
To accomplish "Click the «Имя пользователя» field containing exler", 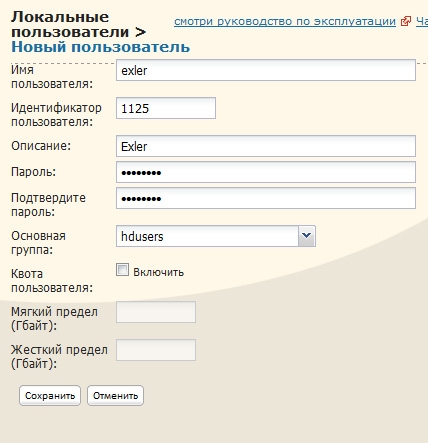I will tap(266, 70).
